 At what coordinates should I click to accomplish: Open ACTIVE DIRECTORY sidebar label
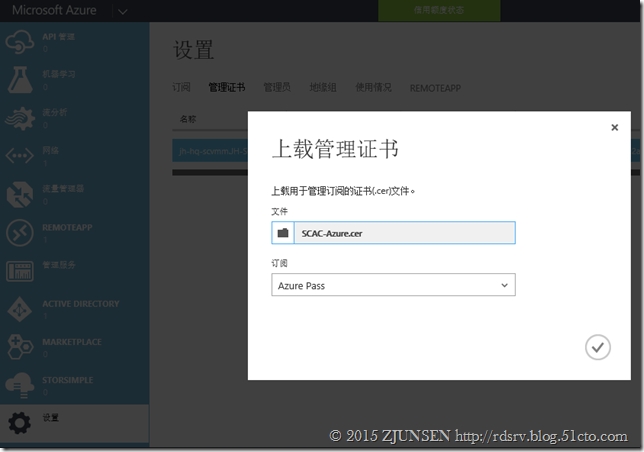tap(80, 304)
